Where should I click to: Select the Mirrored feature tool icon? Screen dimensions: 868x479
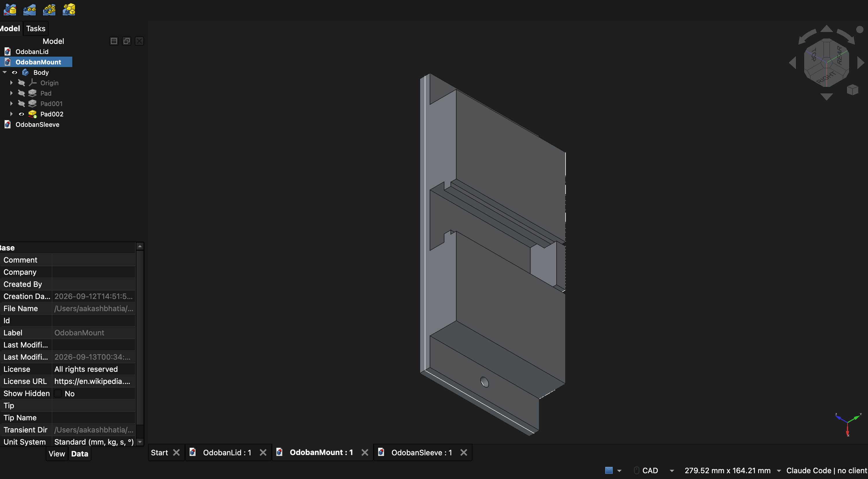coord(10,10)
